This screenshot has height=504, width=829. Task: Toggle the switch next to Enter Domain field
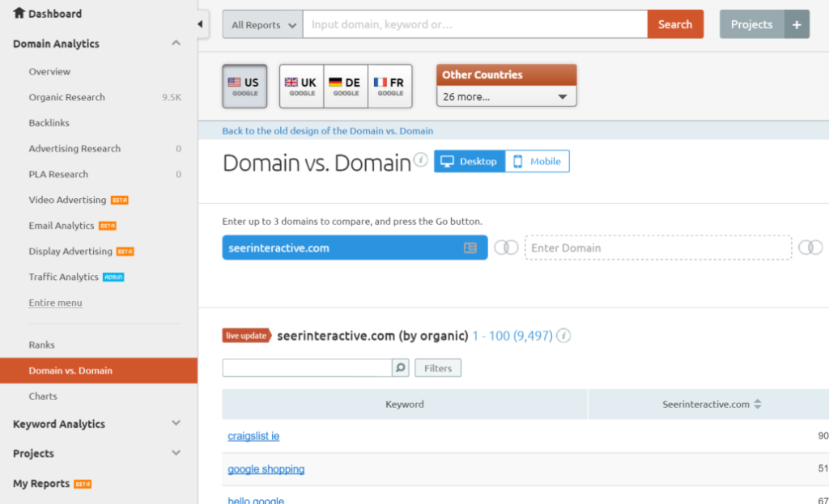click(810, 247)
